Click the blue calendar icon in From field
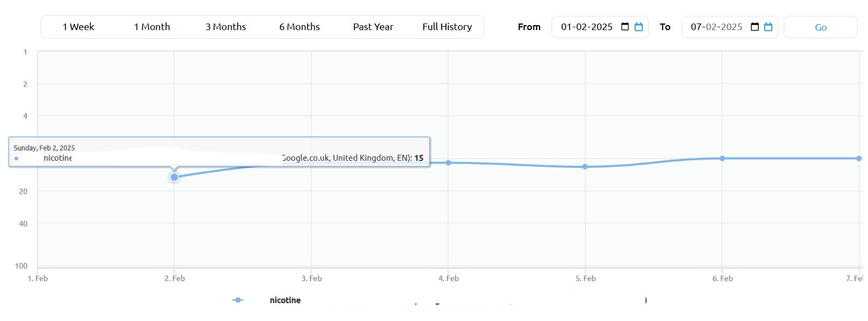Image resolution: width=868 pixels, height=321 pixels. pos(638,27)
